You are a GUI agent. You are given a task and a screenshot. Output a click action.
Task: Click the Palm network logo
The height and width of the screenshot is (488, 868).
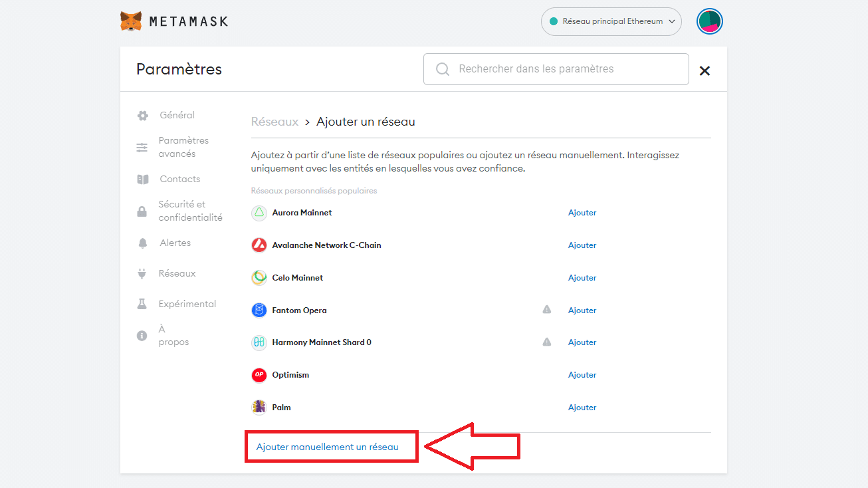click(x=259, y=407)
